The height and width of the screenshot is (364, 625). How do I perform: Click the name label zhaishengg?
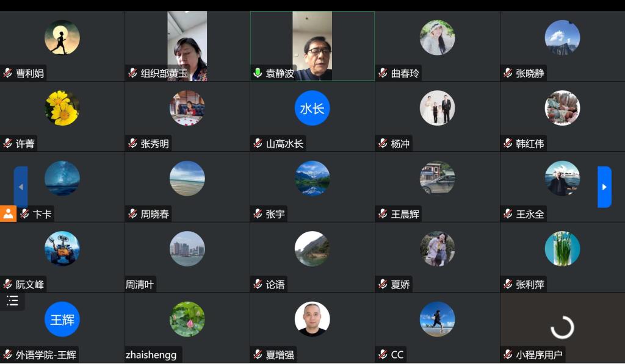pyautogui.click(x=151, y=354)
